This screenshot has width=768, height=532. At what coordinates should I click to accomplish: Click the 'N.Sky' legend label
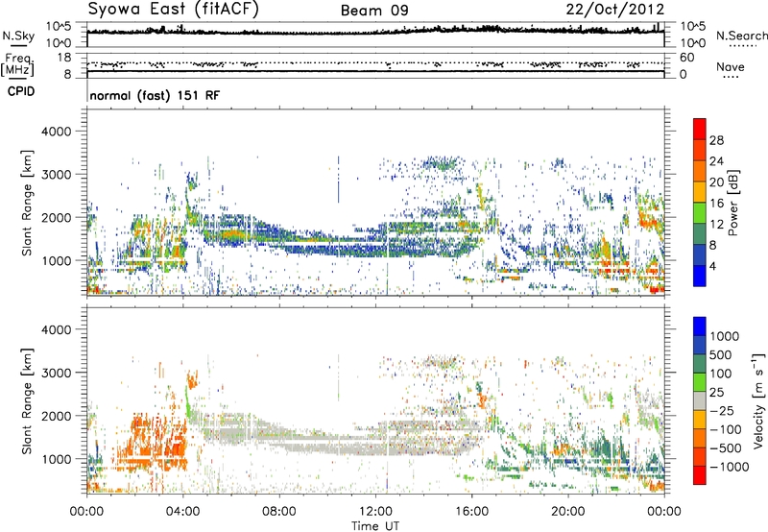(18, 36)
